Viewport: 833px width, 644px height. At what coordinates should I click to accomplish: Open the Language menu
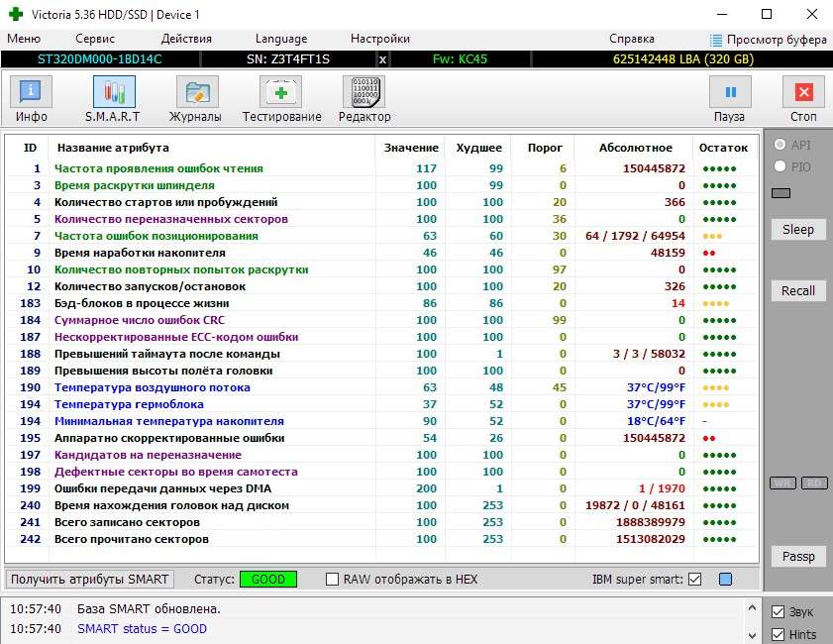(x=281, y=39)
